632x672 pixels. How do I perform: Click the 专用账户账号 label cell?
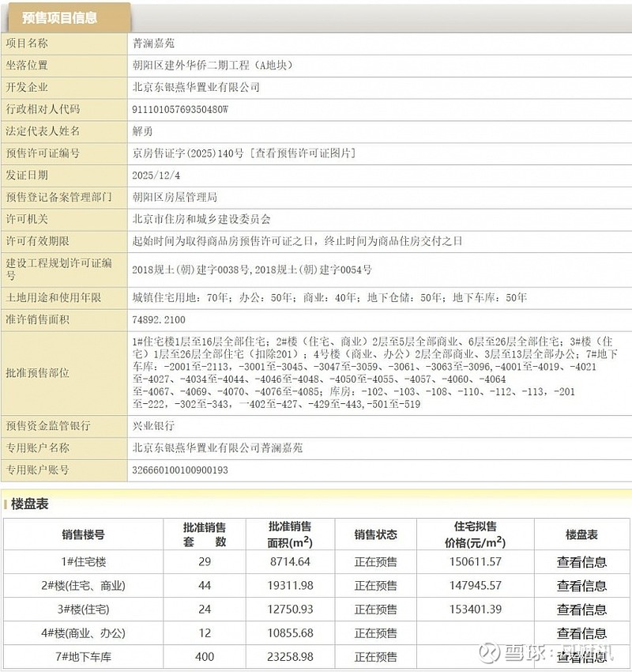(x=64, y=470)
